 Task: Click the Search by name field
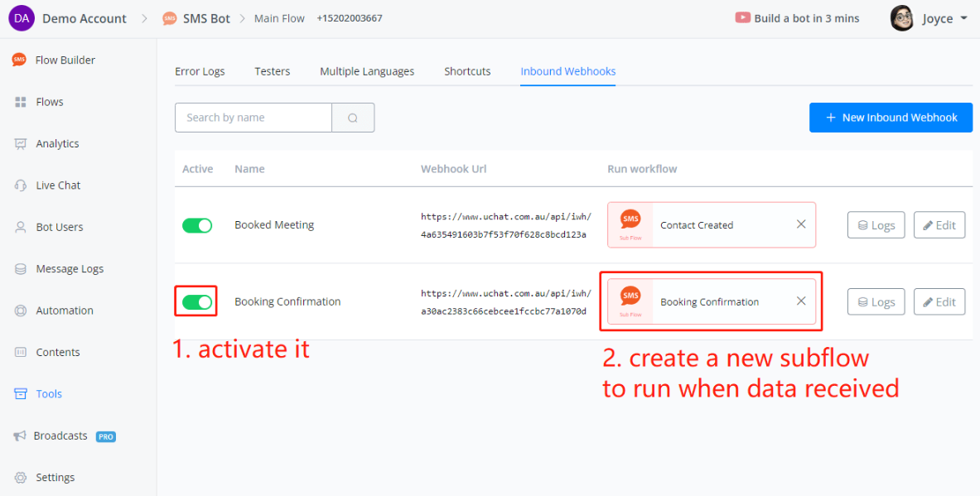[253, 118]
